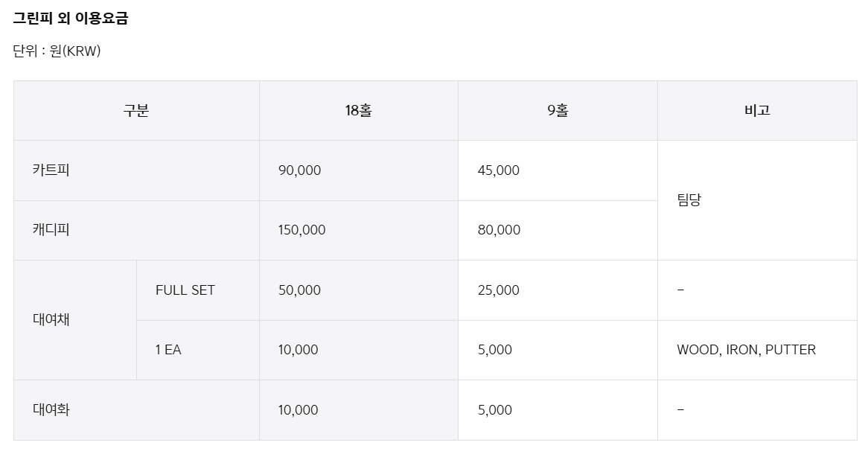Image resolution: width=868 pixels, height=457 pixels.
Task: Select the 9홀 column header
Action: click(558, 111)
